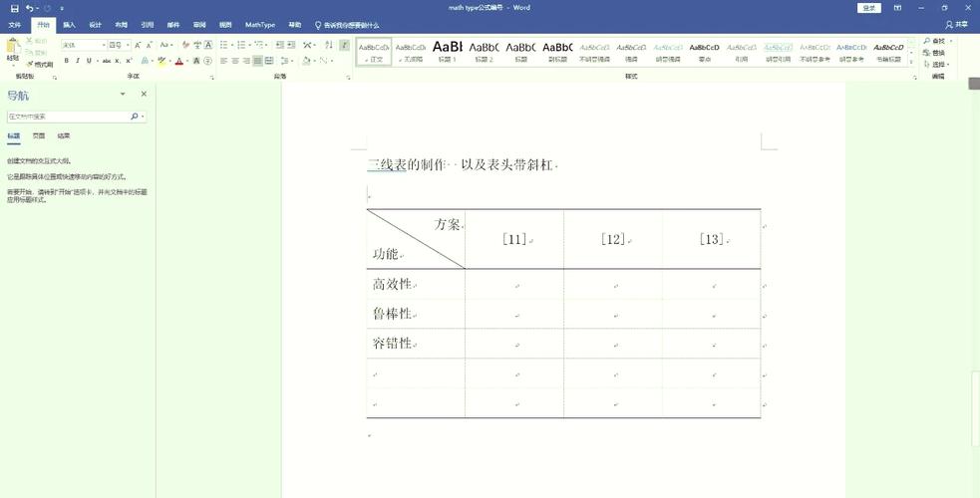Click the bullet list icon

click(223, 45)
